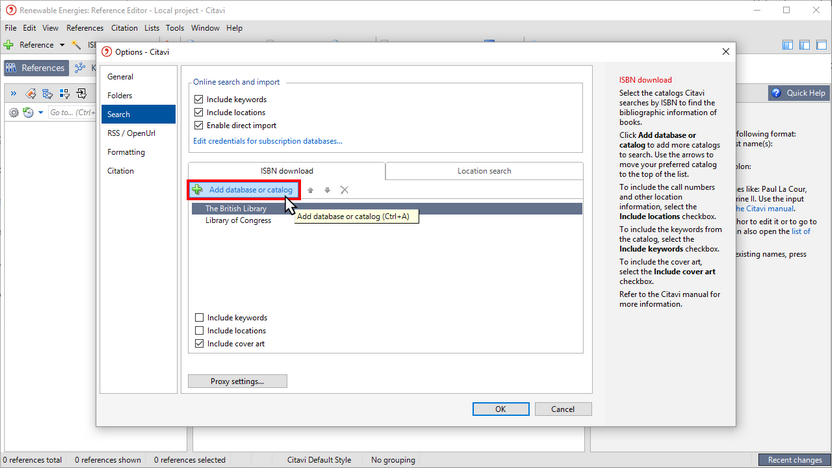The image size is (832, 468).
Task: Click the orange tag filter icon
Action: tap(31, 94)
